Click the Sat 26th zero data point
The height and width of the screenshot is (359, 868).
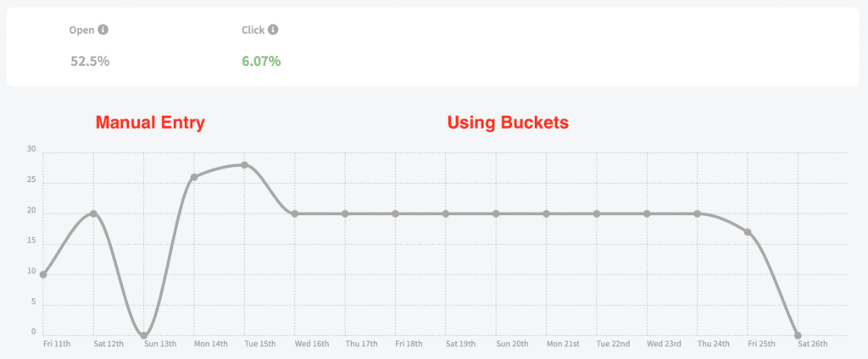click(798, 335)
